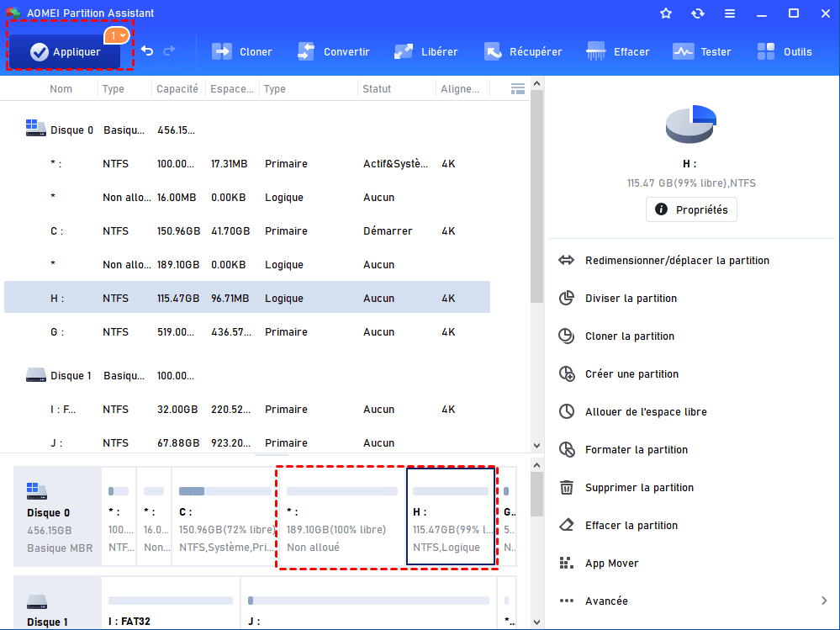Screen dimensions: 840x630
Task: Open the column settings list icon
Action: tap(518, 89)
